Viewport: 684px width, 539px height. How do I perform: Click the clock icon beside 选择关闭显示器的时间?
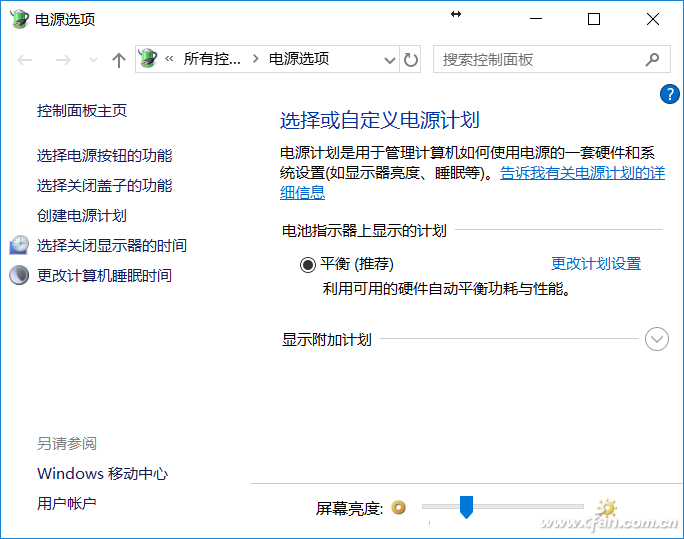click(19, 245)
